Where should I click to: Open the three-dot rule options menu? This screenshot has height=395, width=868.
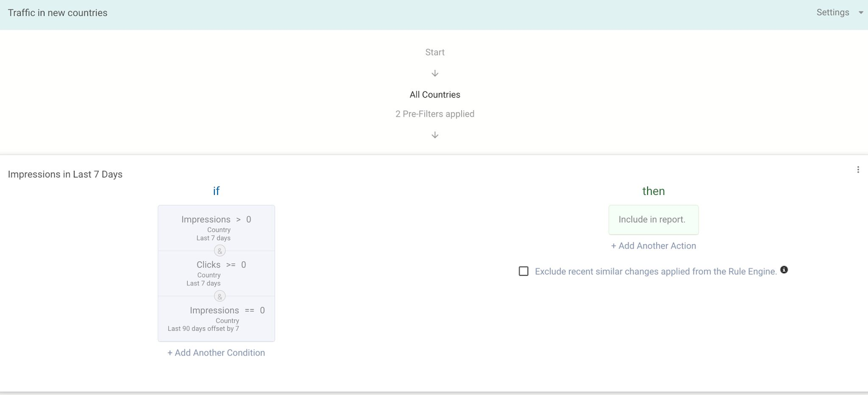[x=858, y=170]
